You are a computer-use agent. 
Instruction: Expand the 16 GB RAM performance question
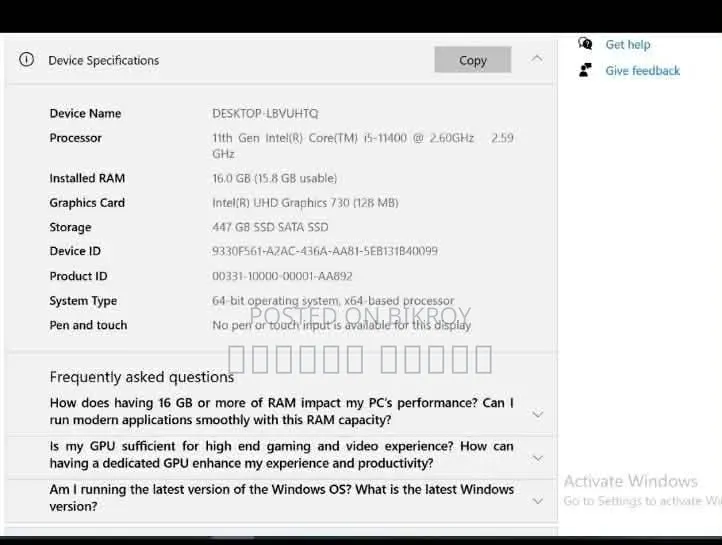pyautogui.click(x=537, y=414)
